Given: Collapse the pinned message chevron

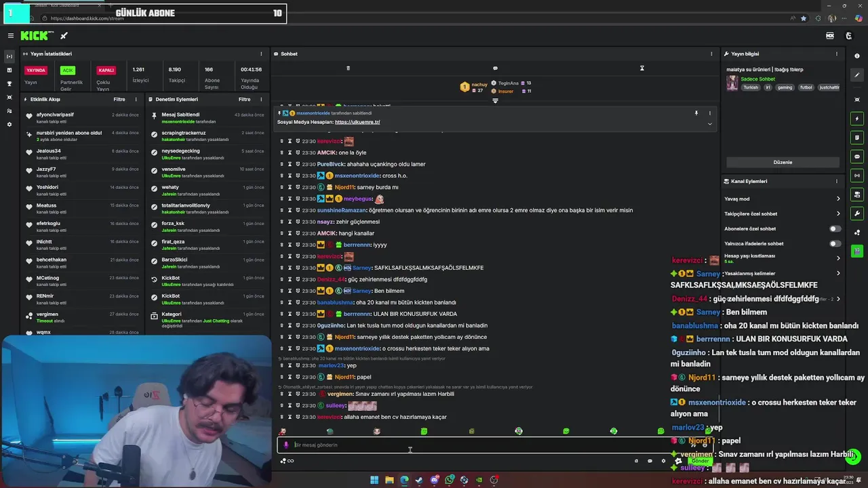Looking at the screenshot, I should [710, 124].
